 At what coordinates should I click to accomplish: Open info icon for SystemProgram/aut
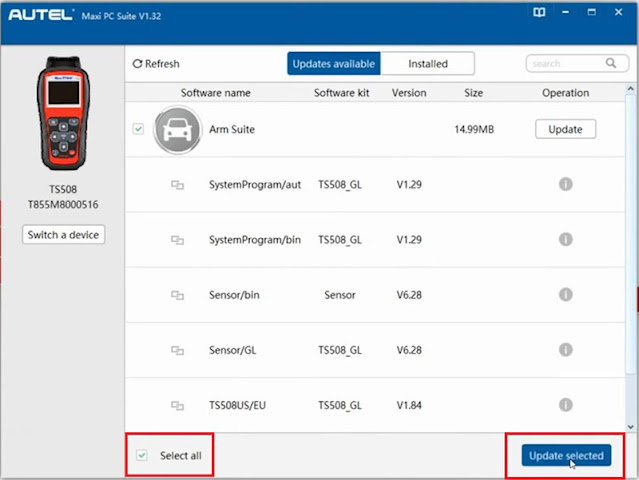(565, 184)
